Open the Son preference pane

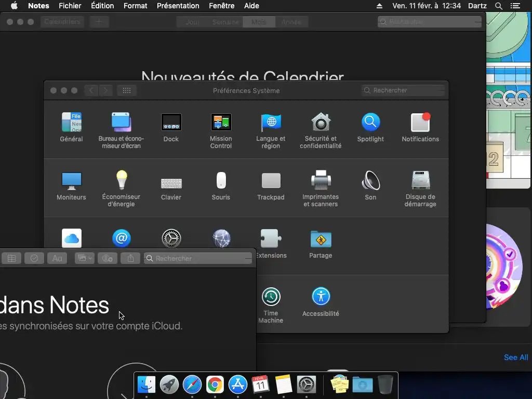point(370,185)
